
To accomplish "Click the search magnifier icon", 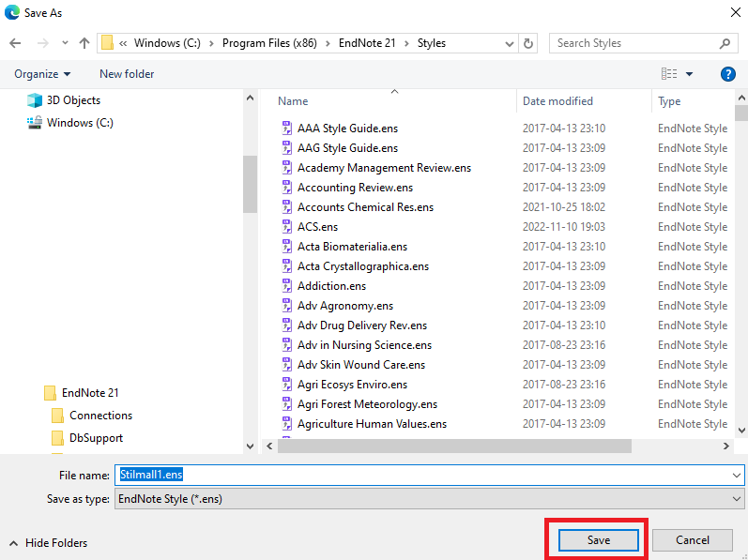I will tap(725, 43).
